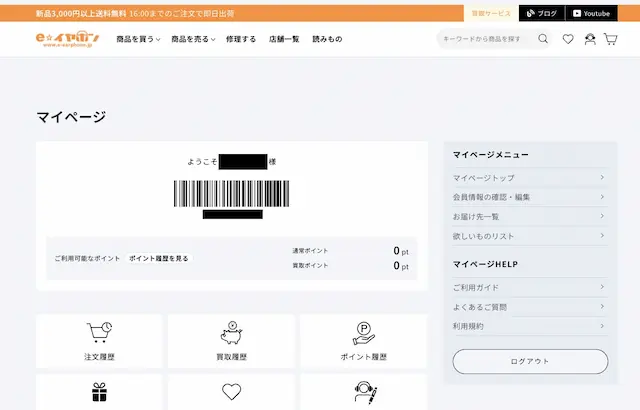Open the account user icon in header
640x410 pixels.
(590, 39)
